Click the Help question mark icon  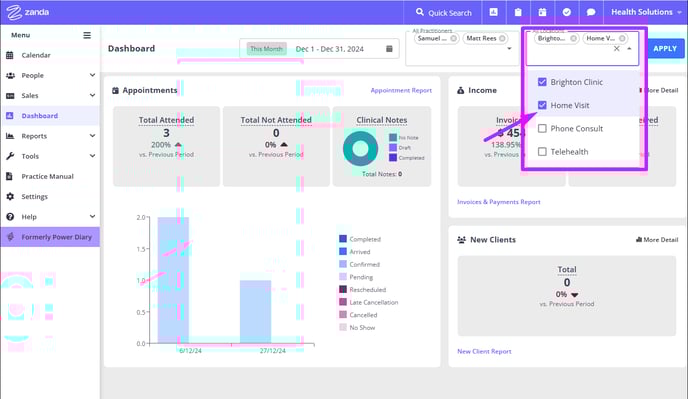pyautogui.click(x=10, y=217)
